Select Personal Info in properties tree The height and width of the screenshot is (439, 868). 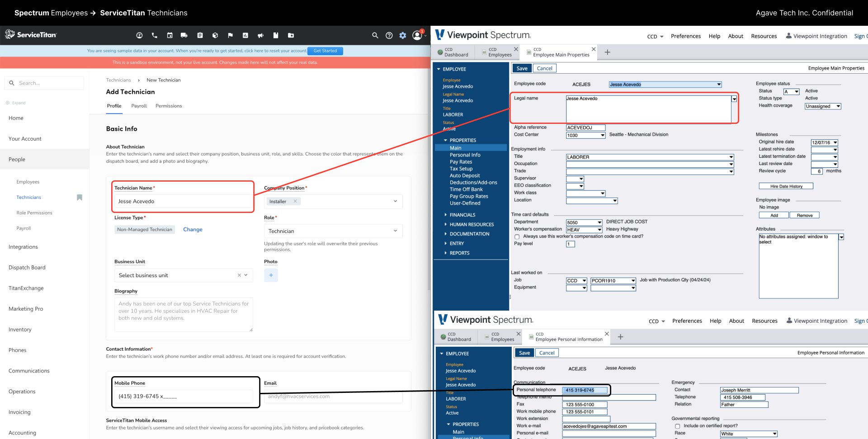[465, 155]
